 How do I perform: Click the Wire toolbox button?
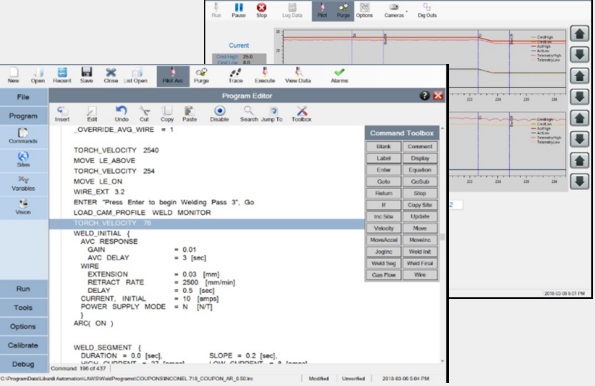click(x=420, y=275)
